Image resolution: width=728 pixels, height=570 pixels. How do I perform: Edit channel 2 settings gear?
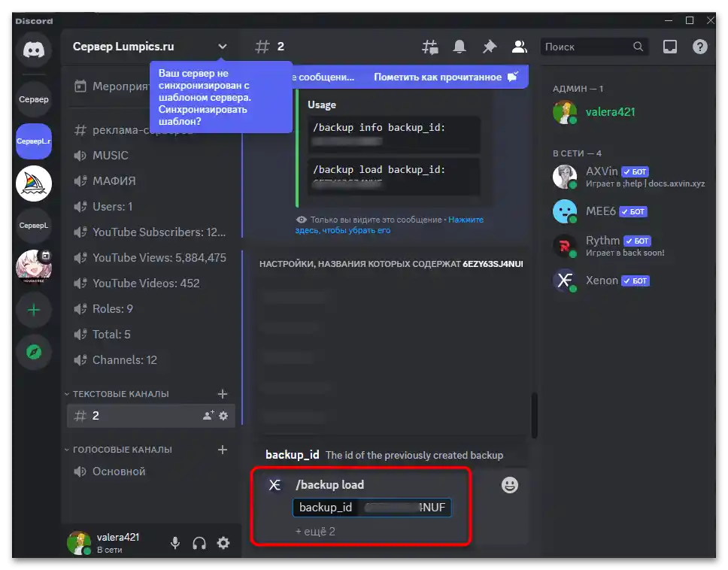[223, 415]
